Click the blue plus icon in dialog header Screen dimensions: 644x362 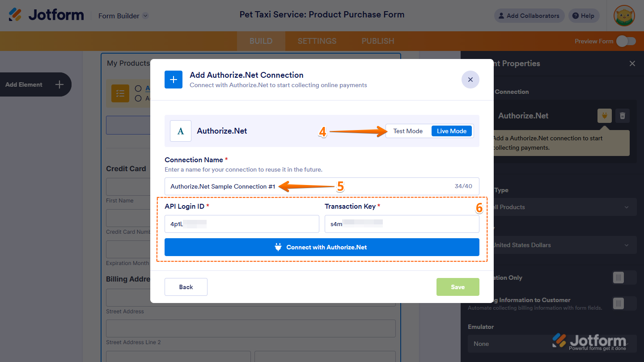tap(174, 80)
